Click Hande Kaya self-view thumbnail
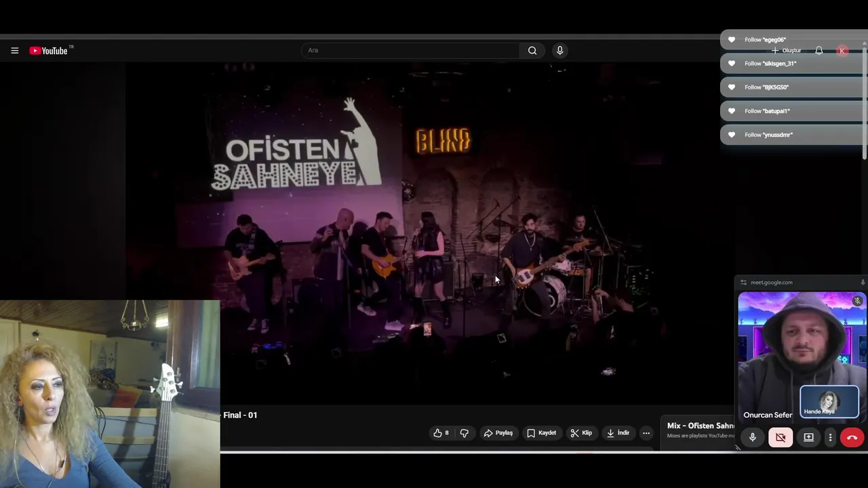 [829, 401]
